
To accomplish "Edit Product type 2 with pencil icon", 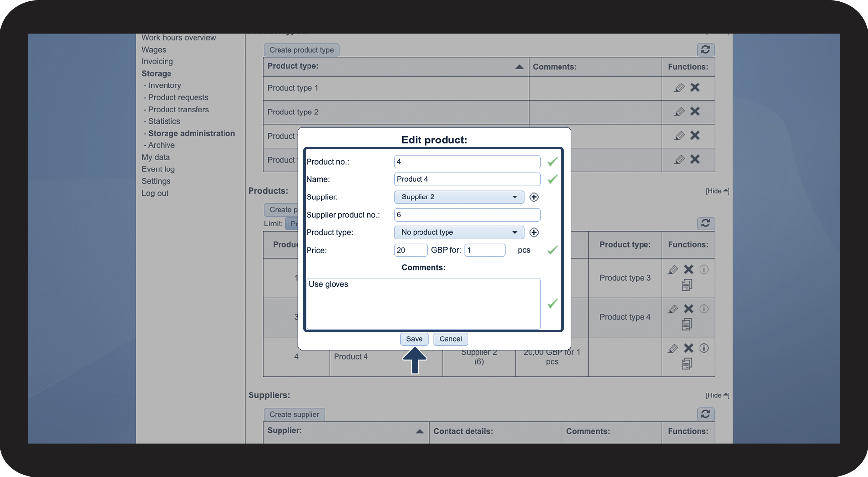I will 679,112.
